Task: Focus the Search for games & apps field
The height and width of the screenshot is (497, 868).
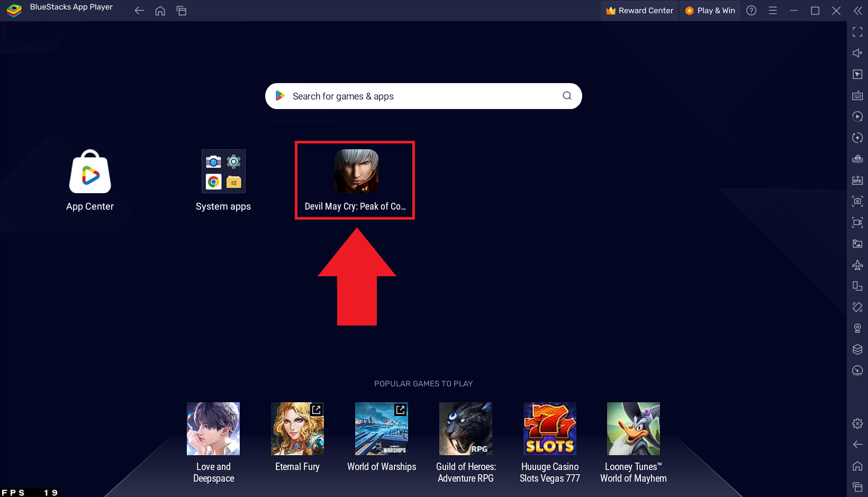Action: [423, 96]
